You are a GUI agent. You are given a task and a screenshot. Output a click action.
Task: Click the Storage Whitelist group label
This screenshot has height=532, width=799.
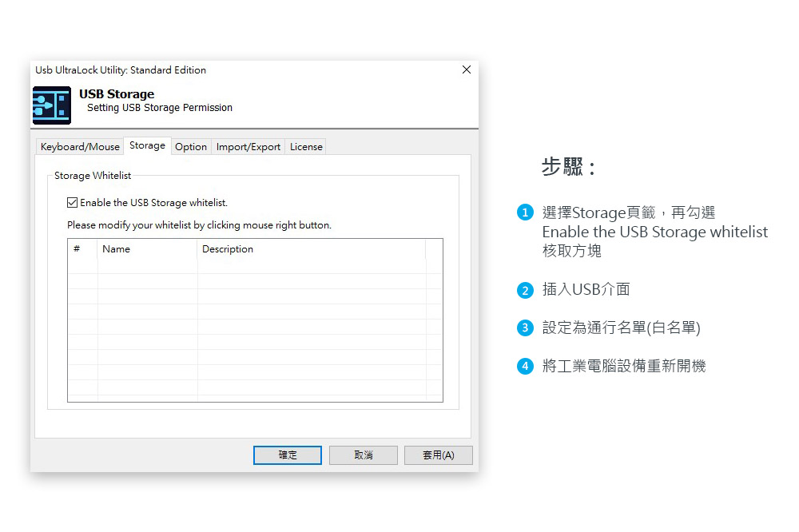(x=93, y=175)
